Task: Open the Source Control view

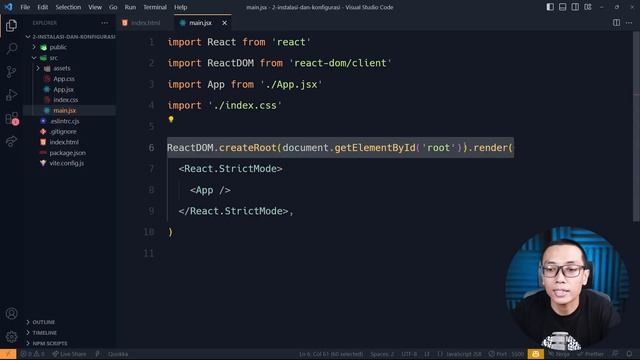Action: [11, 72]
